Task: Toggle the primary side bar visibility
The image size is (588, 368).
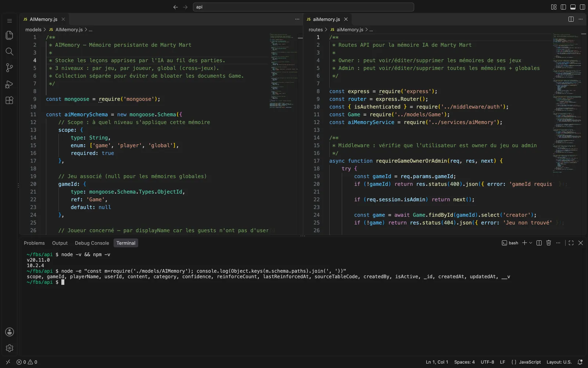Action: (563, 7)
